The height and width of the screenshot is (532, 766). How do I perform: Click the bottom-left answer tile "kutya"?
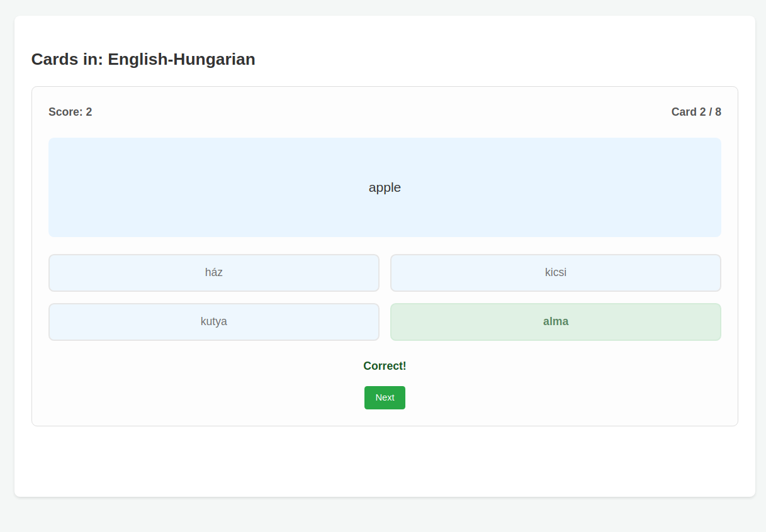click(214, 321)
